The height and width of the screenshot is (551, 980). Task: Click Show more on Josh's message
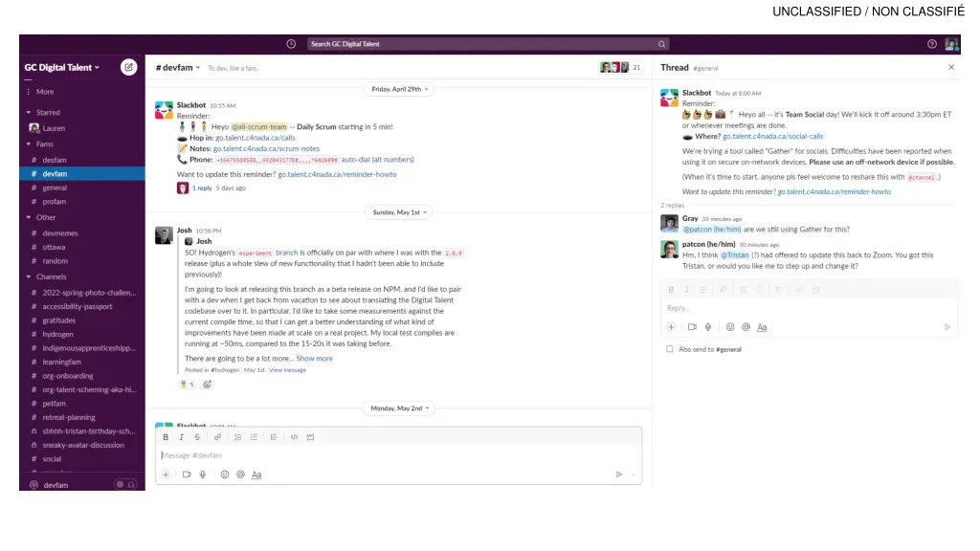click(314, 359)
